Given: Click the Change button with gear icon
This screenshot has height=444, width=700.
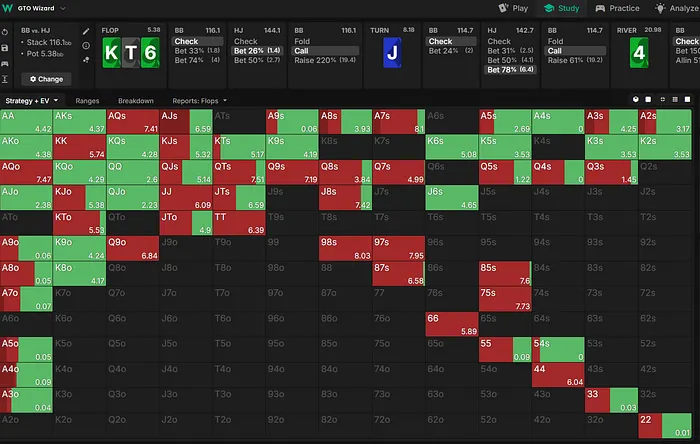Looking at the screenshot, I should click(x=44, y=78).
